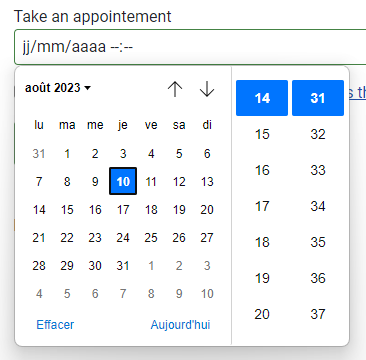Select August 6 under the di column
The width and height of the screenshot is (366, 360).
pyautogui.click(x=207, y=154)
